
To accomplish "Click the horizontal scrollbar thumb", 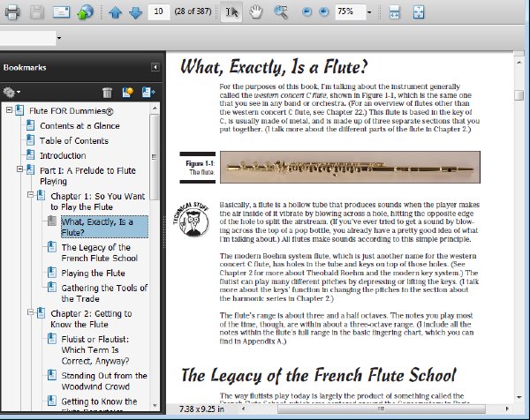I will pyautogui.click(x=382, y=409).
